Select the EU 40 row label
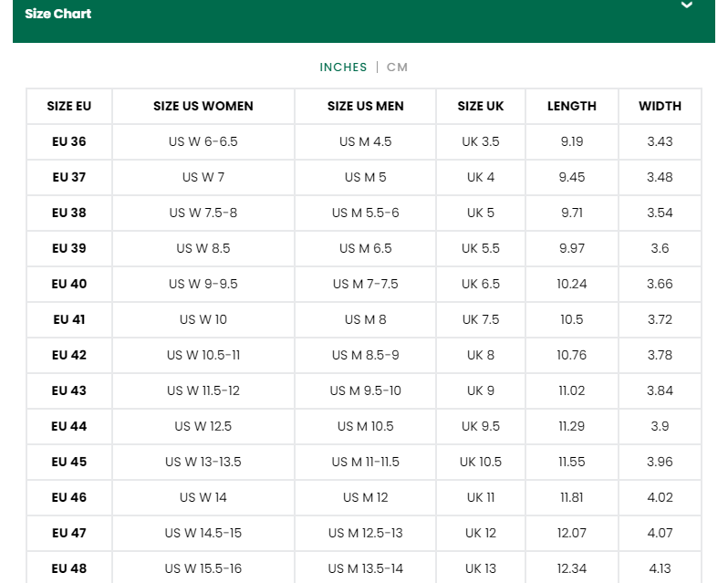728x583 pixels. point(69,284)
